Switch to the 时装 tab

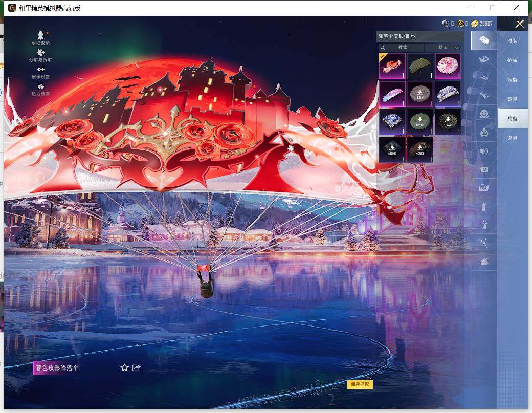[513, 41]
